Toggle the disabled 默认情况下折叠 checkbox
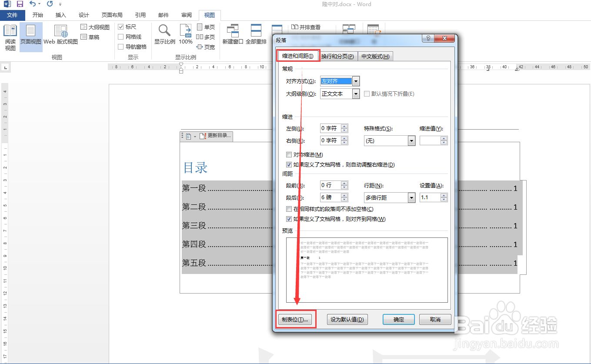 (x=367, y=94)
